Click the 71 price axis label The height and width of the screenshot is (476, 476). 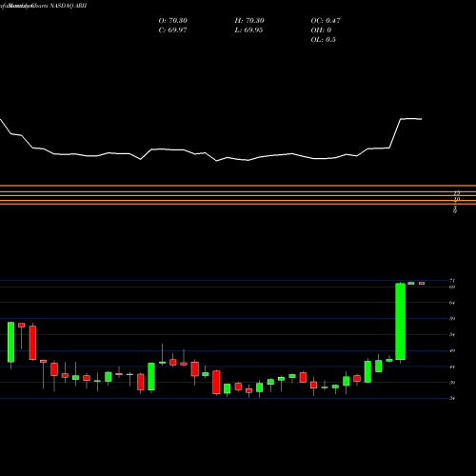point(452,281)
